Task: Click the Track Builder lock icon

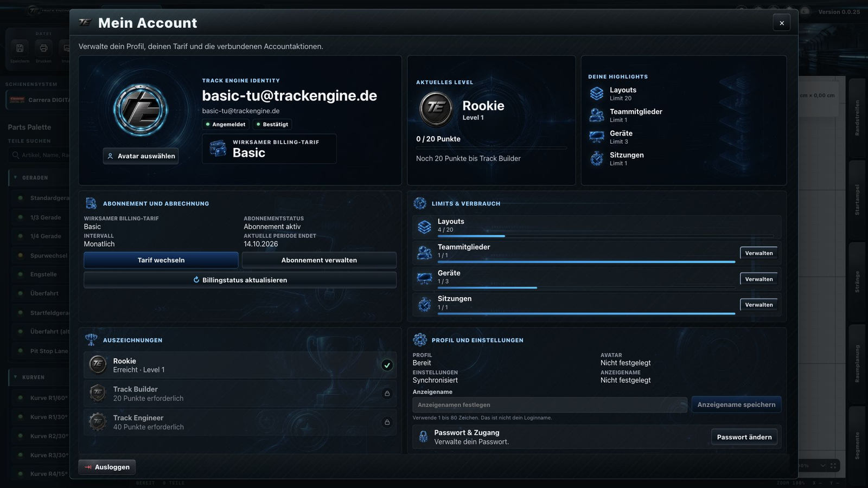Action: point(387,394)
